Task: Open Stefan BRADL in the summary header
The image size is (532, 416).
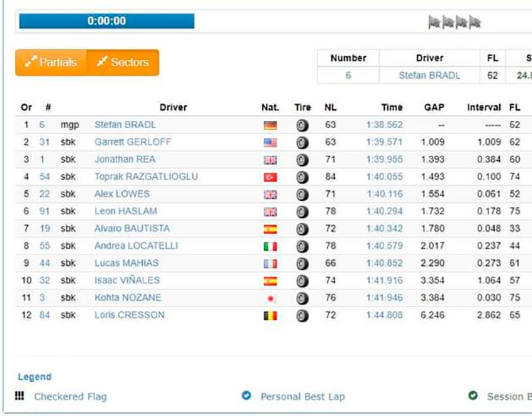Action: (x=429, y=75)
